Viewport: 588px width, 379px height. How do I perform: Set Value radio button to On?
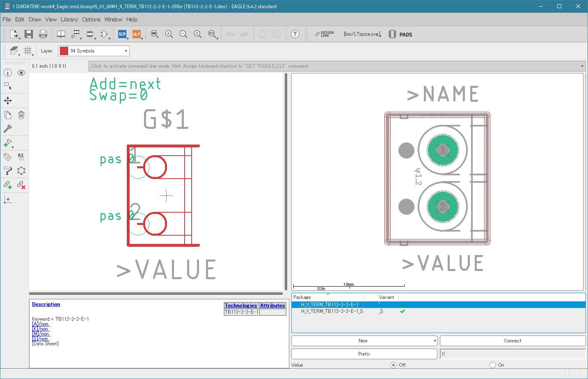493,365
